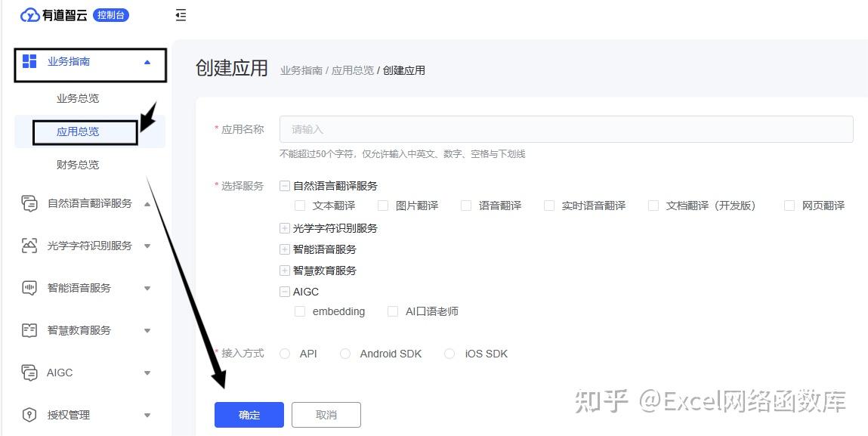
Task: Check the 图片翻译 checkbox
Action: (383, 206)
